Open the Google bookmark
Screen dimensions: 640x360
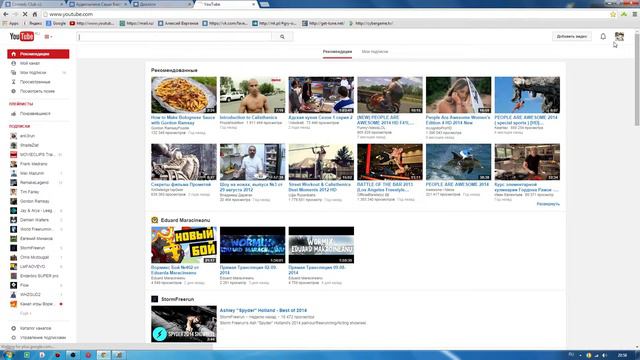click(56, 23)
